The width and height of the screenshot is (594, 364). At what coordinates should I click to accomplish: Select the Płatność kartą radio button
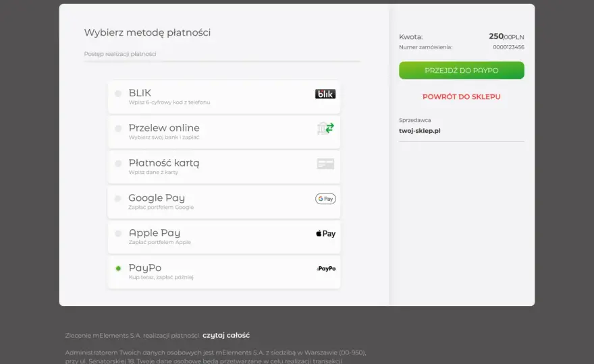(118, 163)
